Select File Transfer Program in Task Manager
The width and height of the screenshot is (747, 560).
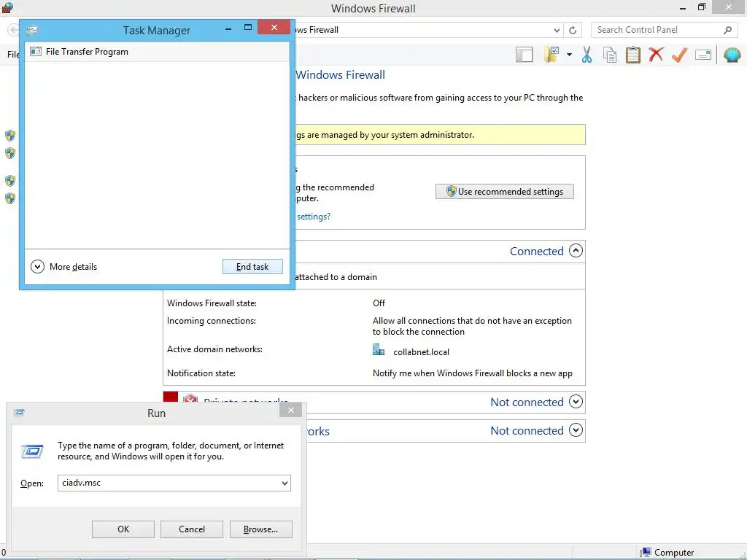click(x=158, y=52)
